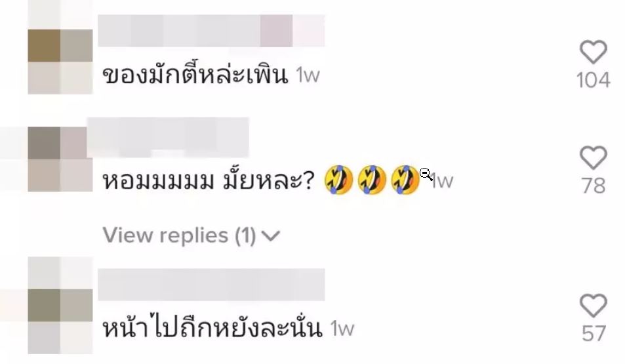
Task: Click the chevron beside View replies
Action: [x=272, y=236]
